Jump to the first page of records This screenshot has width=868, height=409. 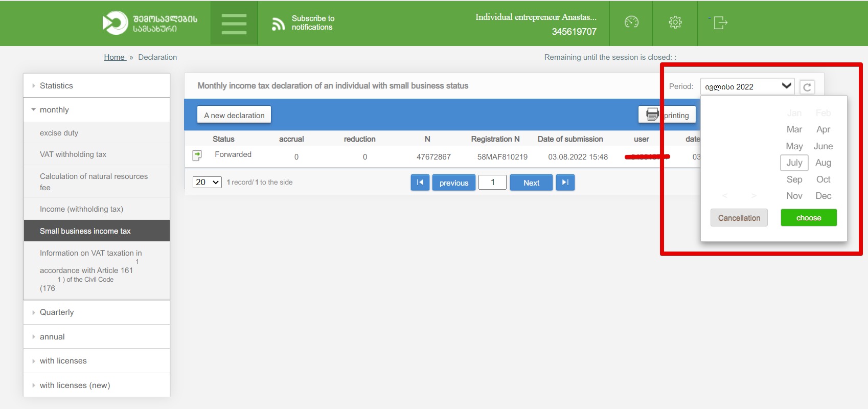pos(420,183)
